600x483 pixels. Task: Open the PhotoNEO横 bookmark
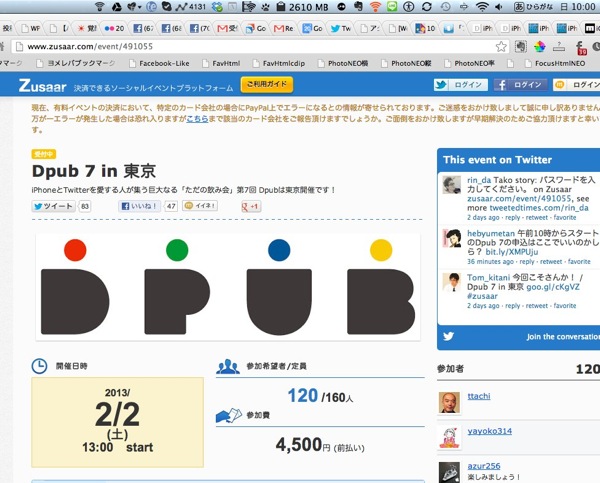coord(343,64)
